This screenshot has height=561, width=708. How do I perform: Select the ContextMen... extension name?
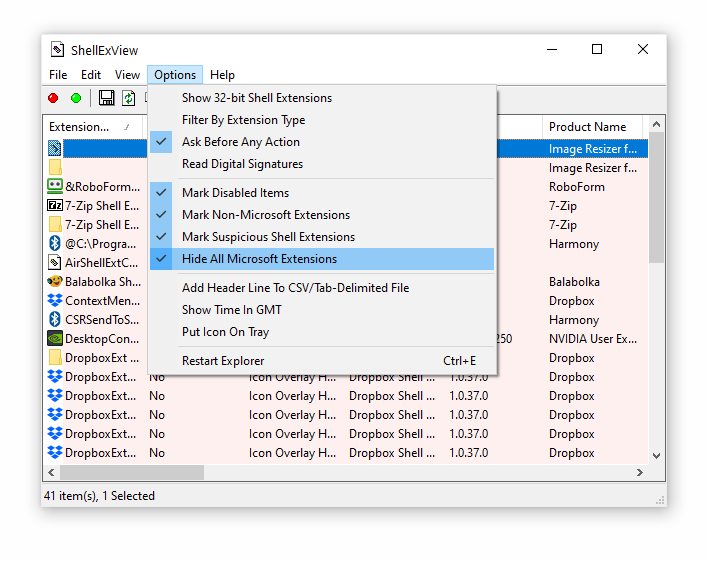click(x=102, y=300)
